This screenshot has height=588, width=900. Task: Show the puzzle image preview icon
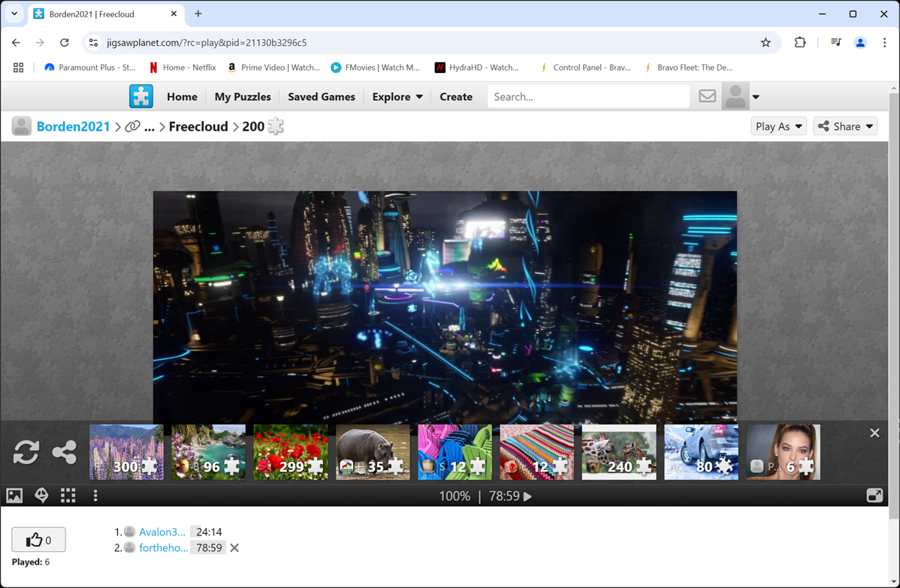click(14, 496)
